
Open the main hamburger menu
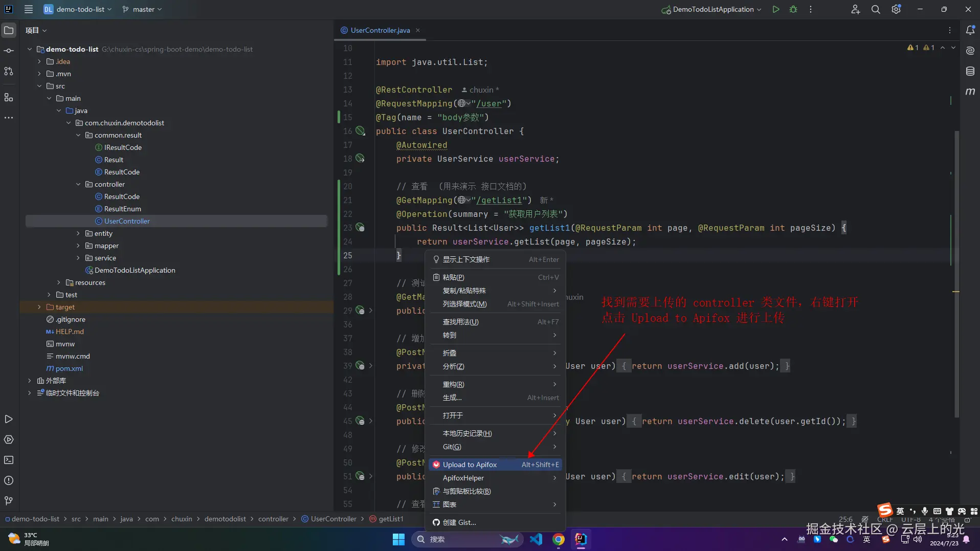click(29, 9)
